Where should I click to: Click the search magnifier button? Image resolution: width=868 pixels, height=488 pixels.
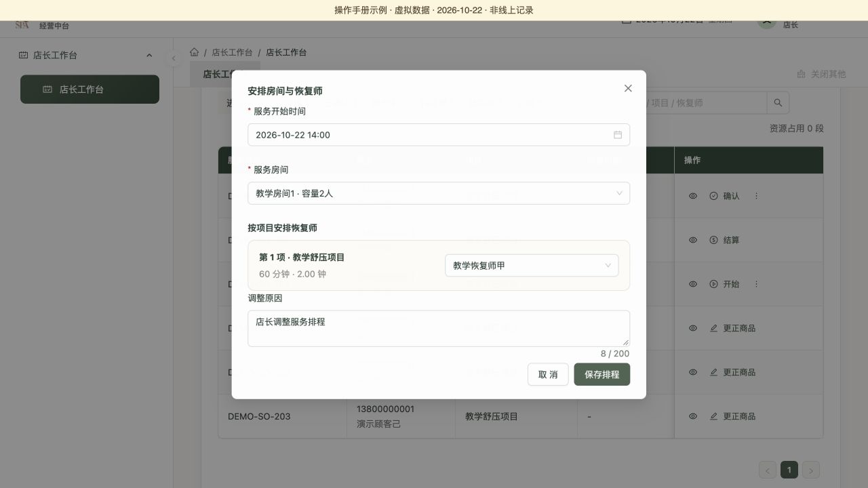click(x=778, y=103)
